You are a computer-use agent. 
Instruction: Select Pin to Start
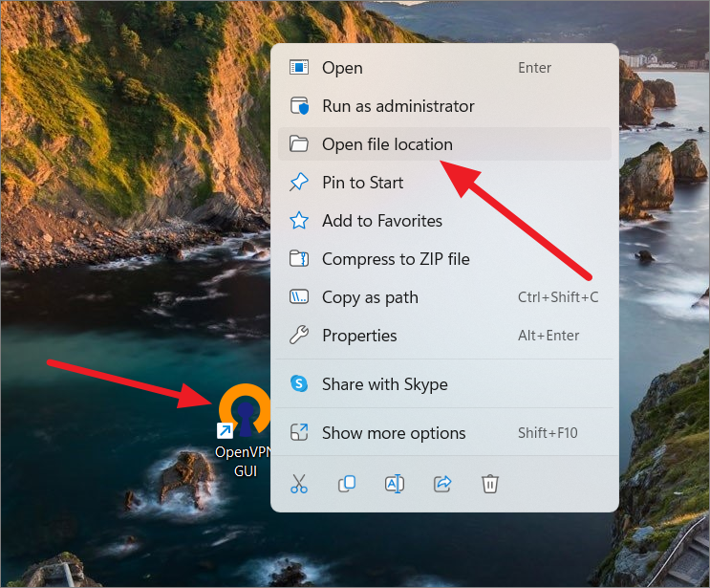[x=444, y=183]
